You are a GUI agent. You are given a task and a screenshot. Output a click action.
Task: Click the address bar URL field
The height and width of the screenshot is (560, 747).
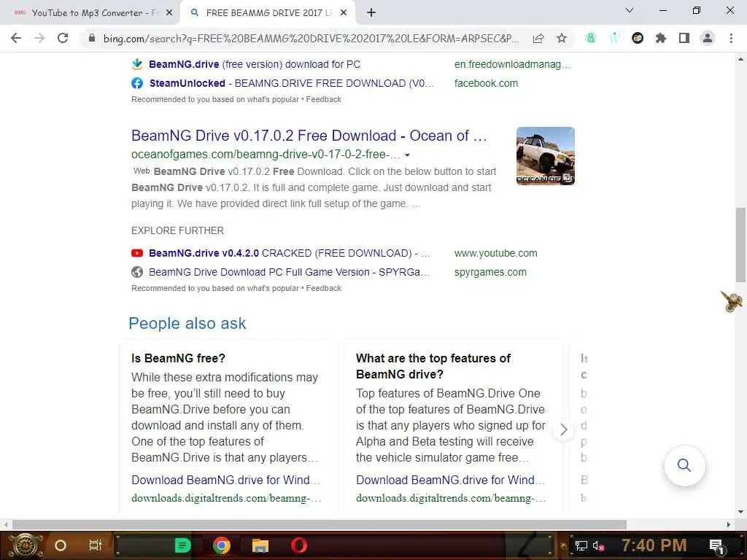[311, 38]
